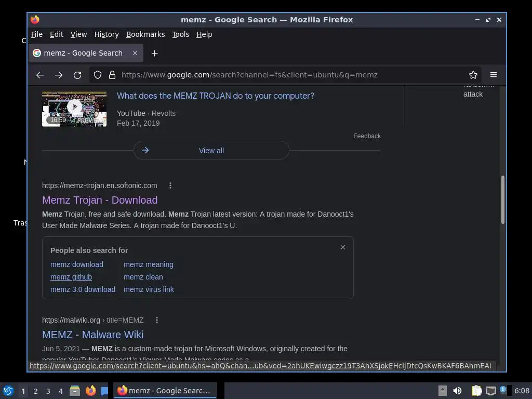This screenshot has height=399, width=532.
Task: Launch Firefox from the taskbar quicklaunch
Action: tap(90, 391)
